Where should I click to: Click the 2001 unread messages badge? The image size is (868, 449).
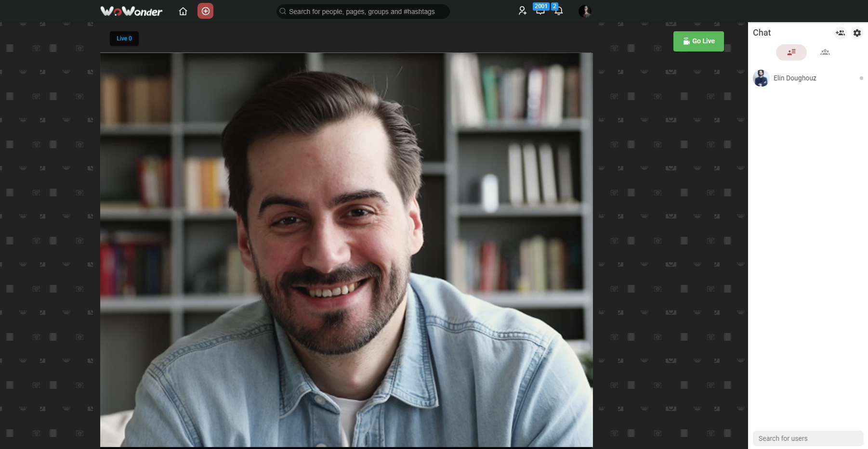[x=541, y=6]
